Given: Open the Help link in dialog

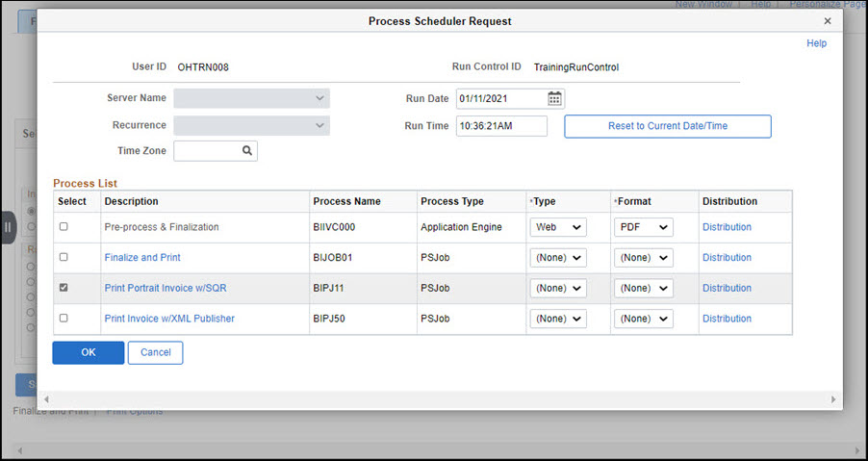Looking at the screenshot, I should pyautogui.click(x=816, y=43).
